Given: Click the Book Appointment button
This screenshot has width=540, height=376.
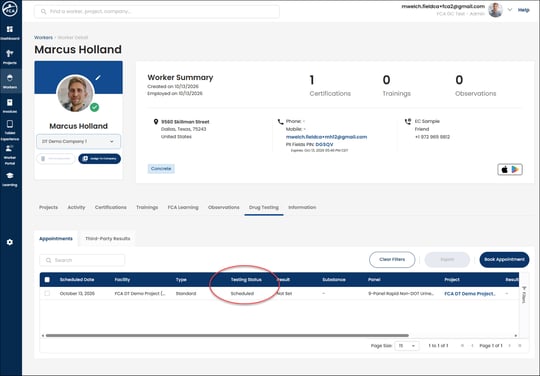Looking at the screenshot, I should pos(504,260).
